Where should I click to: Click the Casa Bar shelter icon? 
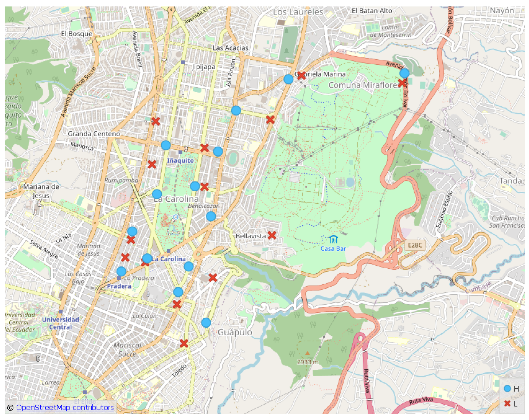[334, 240]
